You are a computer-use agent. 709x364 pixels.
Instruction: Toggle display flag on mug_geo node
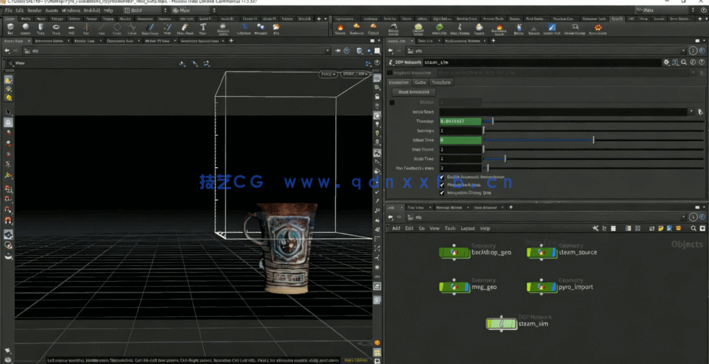coord(467,287)
